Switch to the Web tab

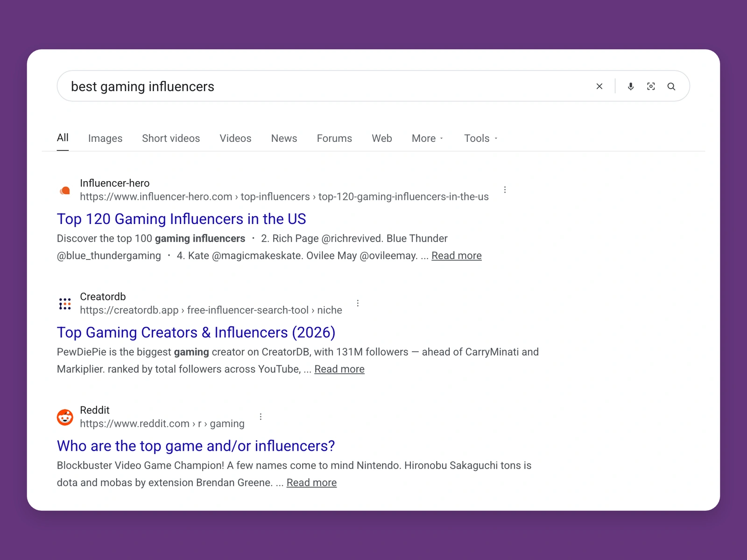(382, 138)
